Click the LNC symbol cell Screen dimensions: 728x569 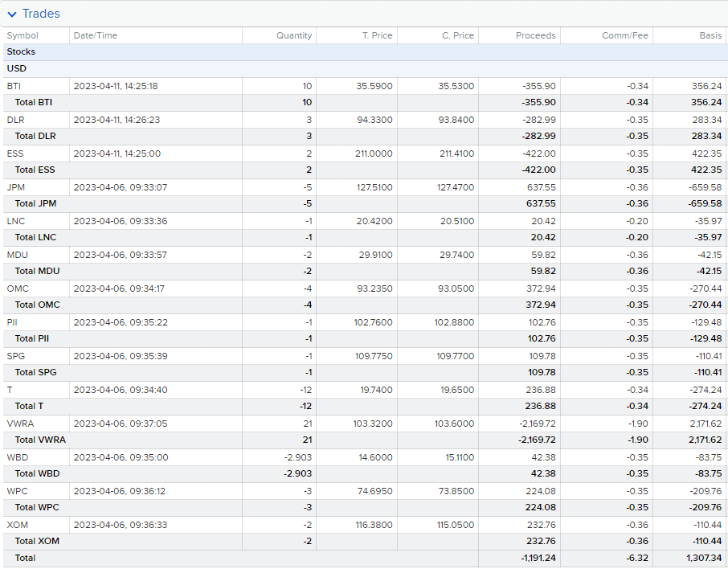click(x=16, y=222)
